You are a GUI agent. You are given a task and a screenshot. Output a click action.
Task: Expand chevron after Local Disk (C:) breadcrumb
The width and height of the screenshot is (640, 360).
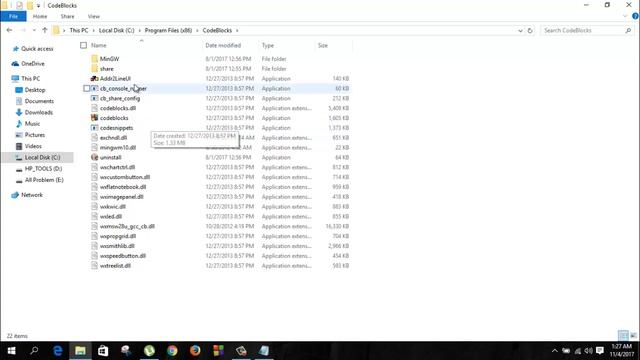pos(140,31)
